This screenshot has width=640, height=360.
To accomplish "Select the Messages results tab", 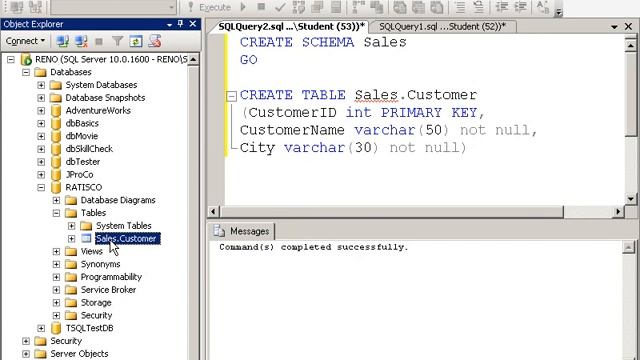I will (x=242, y=231).
